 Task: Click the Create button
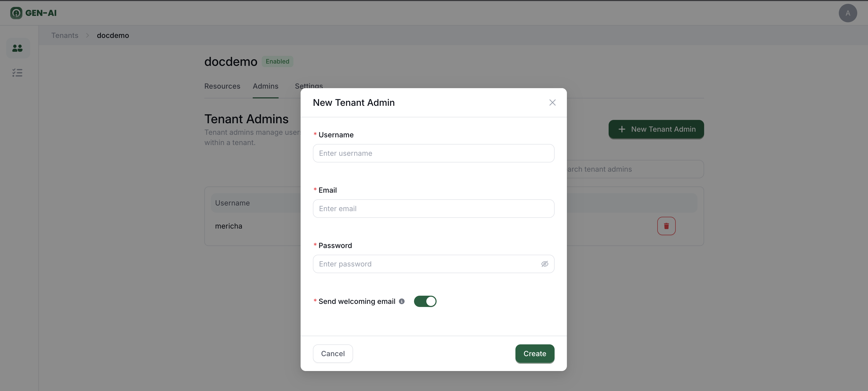click(534, 354)
